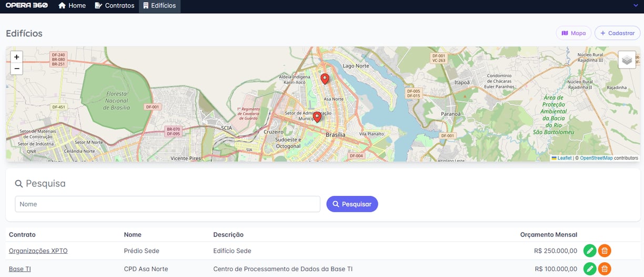Edit the CPD Asa Norte building
Image resolution: width=644 pixels, height=277 pixels.
(x=590, y=269)
